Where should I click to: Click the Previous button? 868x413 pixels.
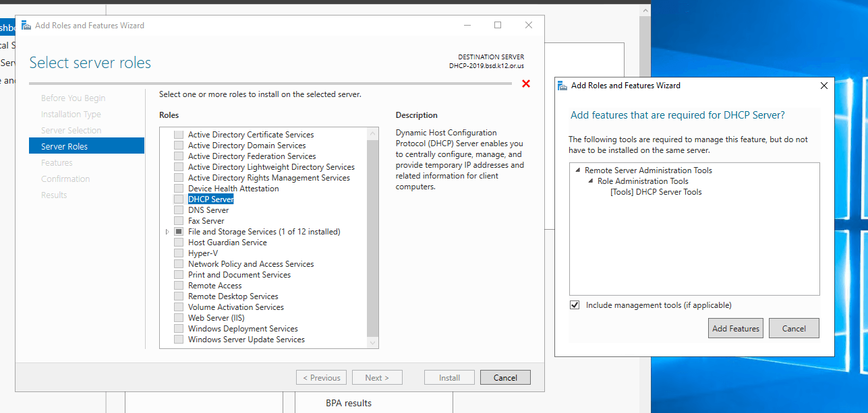pyautogui.click(x=321, y=377)
